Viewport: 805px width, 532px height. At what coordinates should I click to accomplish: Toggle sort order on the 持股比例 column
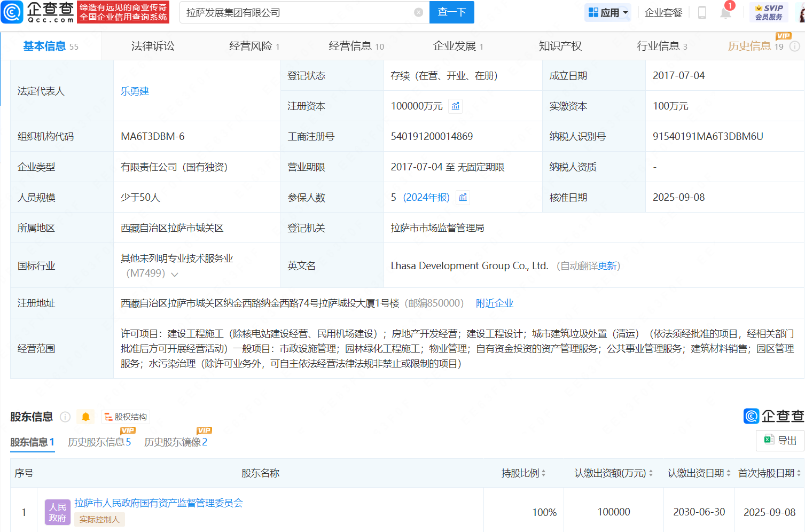click(x=543, y=473)
